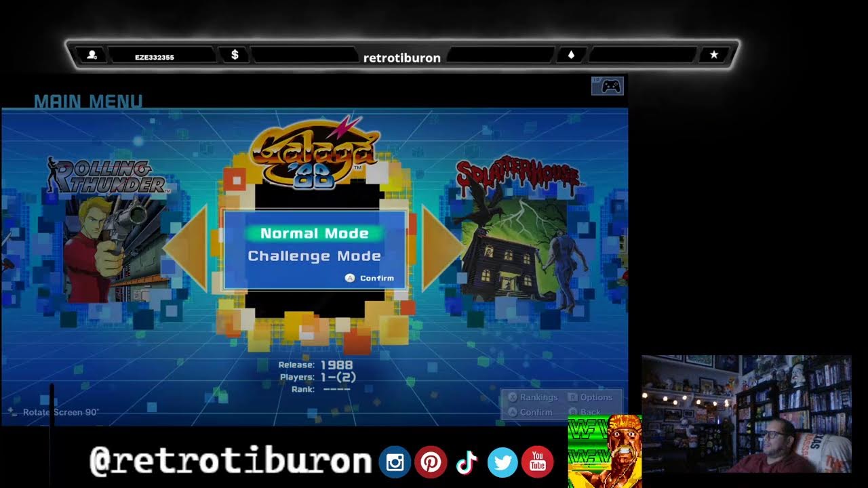Click the user profile icon in overlay bar
The image size is (868, 488).
coord(92,56)
